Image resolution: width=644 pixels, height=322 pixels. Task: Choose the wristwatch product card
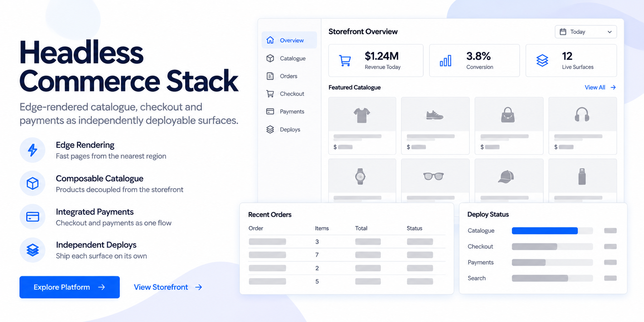[362, 180]
